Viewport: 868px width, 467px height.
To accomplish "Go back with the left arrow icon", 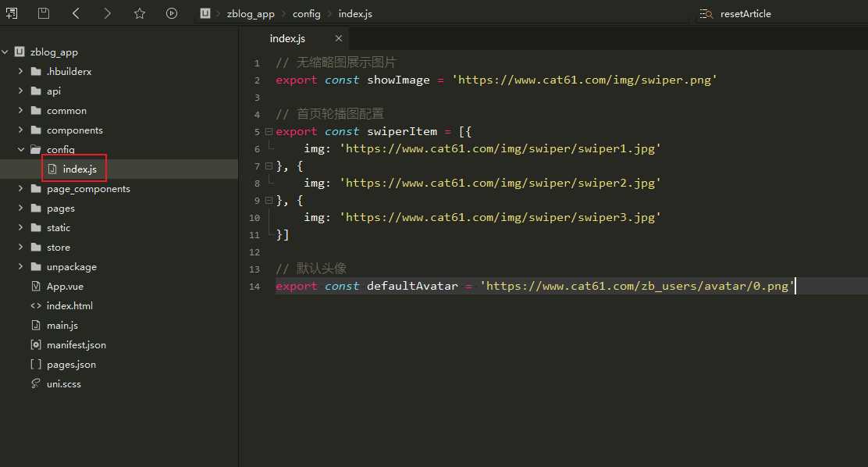I will [76, 13].
